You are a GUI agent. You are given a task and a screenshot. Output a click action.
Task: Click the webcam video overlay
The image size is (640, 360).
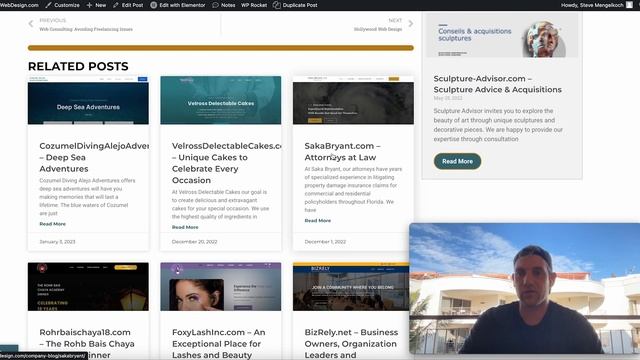pos(524,288)
